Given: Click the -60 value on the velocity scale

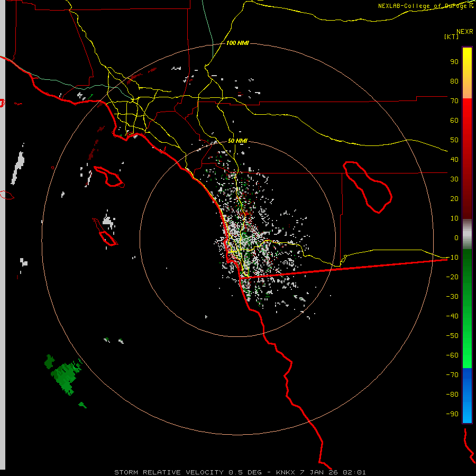Looking at the screenshot, I should point(452,355).
